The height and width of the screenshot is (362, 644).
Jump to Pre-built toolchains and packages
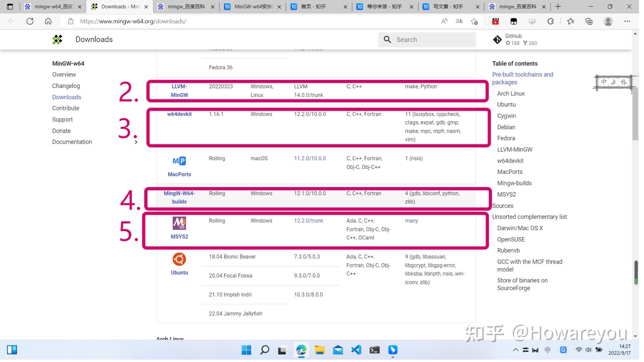523,78
